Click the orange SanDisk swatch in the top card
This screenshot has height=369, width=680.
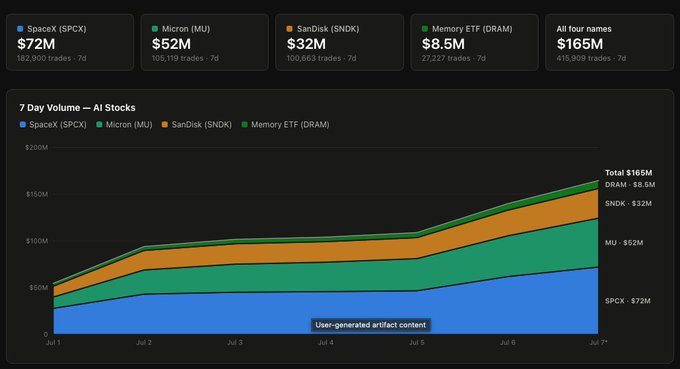pos(290,29)
